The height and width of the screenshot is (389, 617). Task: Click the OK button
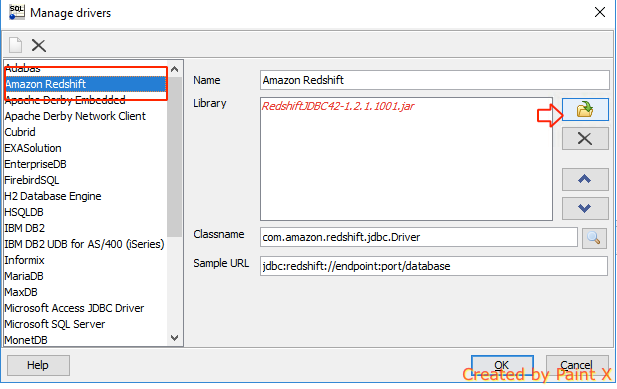pos(502,365)
